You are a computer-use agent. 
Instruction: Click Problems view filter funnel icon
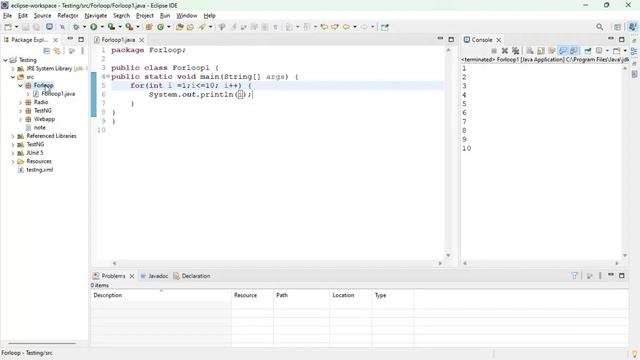coord(575,276)
